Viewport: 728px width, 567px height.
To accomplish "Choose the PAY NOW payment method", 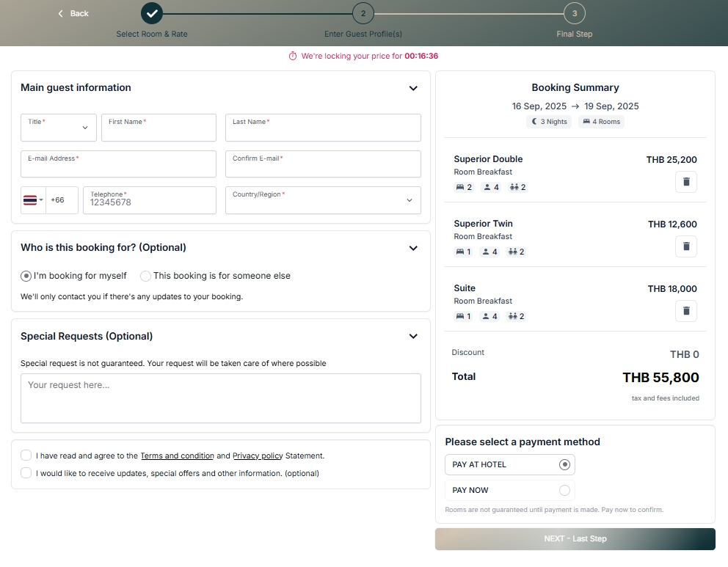I will tap(564, 490).
